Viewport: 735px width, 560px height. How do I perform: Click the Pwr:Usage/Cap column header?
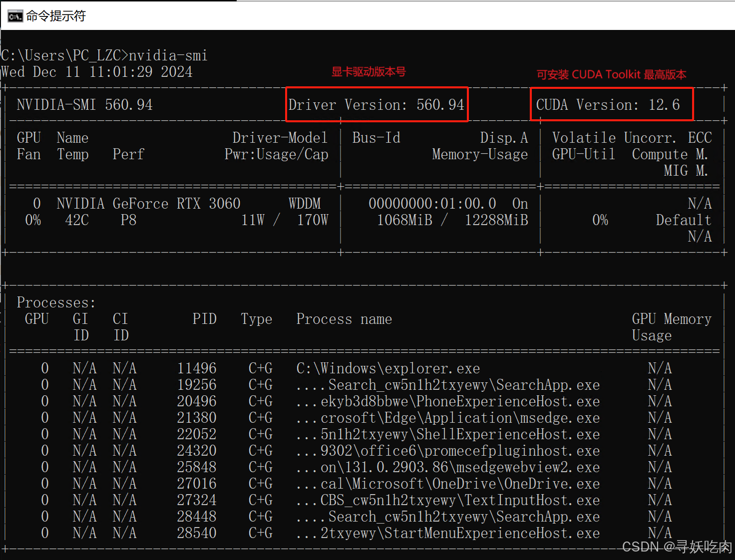276,154
